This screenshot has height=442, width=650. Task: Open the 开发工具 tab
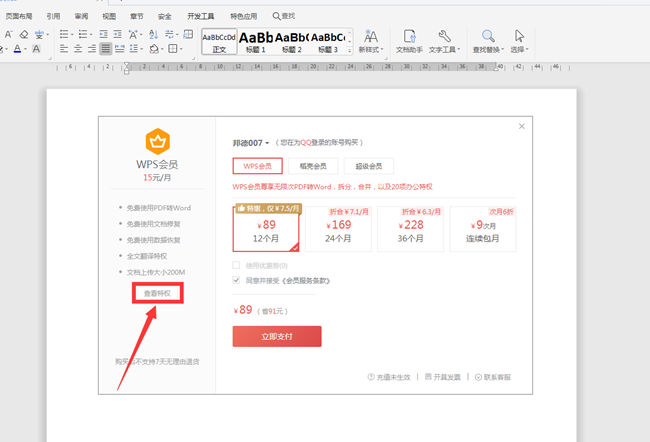[201, 16]
